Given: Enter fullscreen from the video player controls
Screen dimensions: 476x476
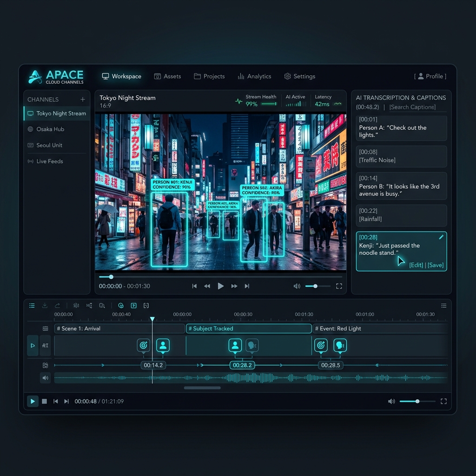Looking at the screenshot, I should [x=339, y=286].
